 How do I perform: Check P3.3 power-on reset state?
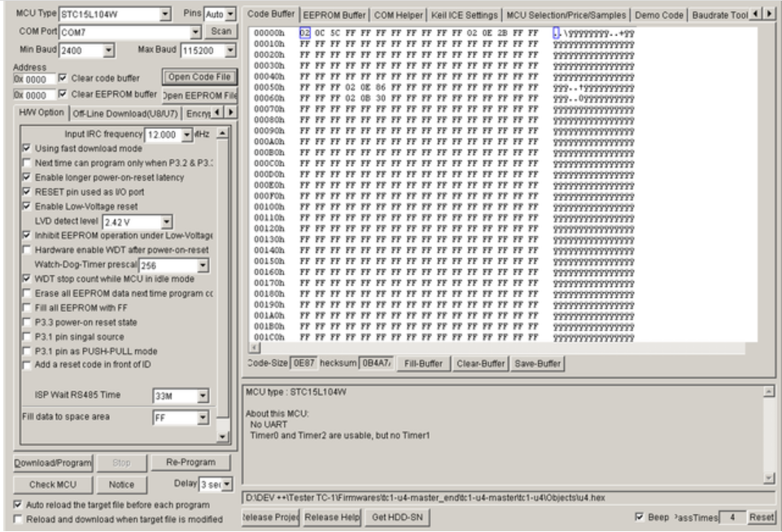(27, 322)
